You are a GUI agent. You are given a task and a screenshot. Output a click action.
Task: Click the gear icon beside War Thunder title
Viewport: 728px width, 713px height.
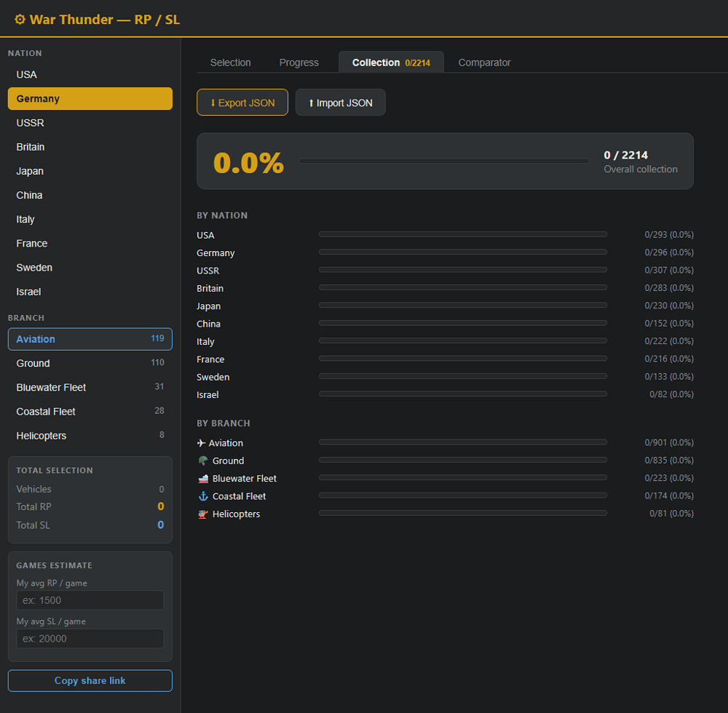tap(20, 20)
